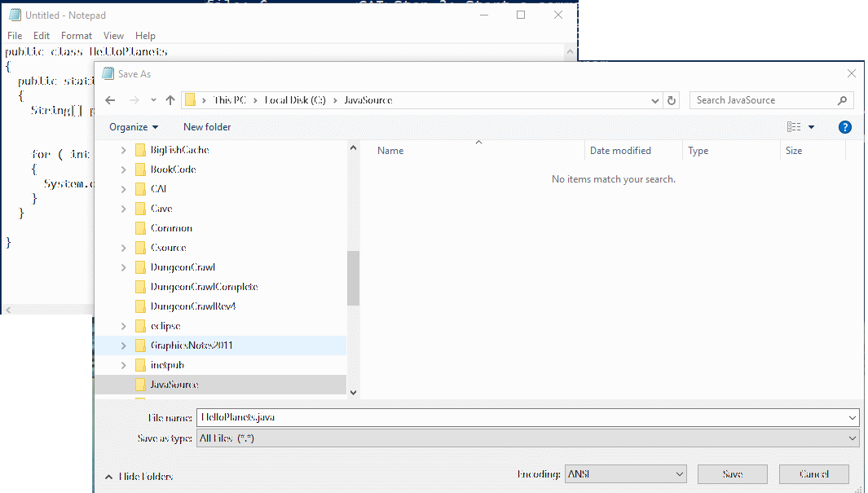Open the Encoding dropdown
868x493 pixels.
(x=625, y=474)
